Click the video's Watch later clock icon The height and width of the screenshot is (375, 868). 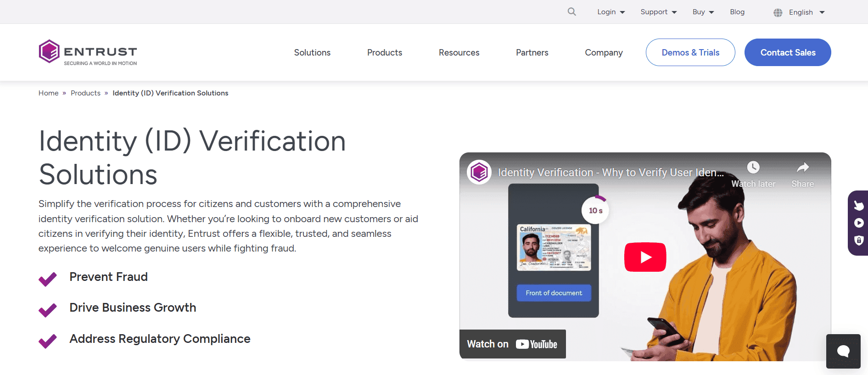[x=753, y=168]
